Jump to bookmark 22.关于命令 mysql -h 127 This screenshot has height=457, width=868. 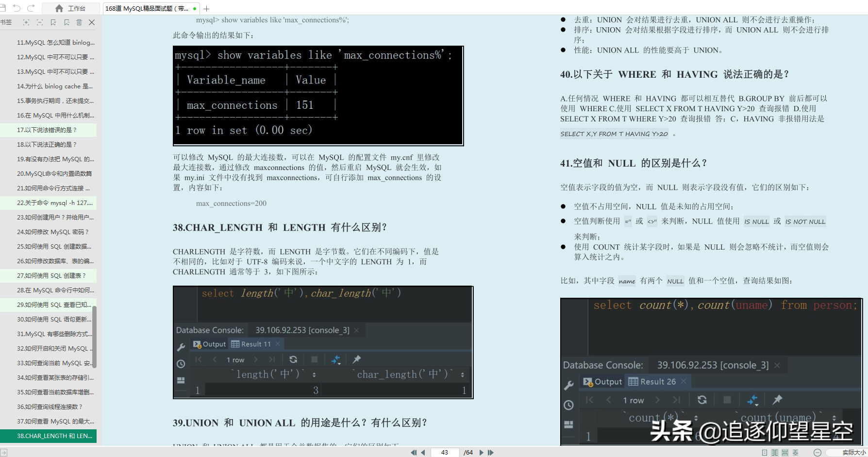pos(49,203)
